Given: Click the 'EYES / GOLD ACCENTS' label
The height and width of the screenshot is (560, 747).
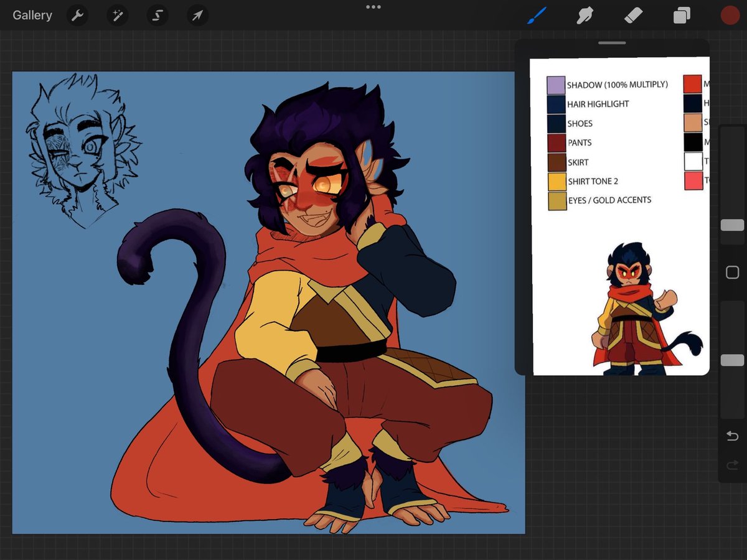Looking at the screenshot, I should [609, 200].
